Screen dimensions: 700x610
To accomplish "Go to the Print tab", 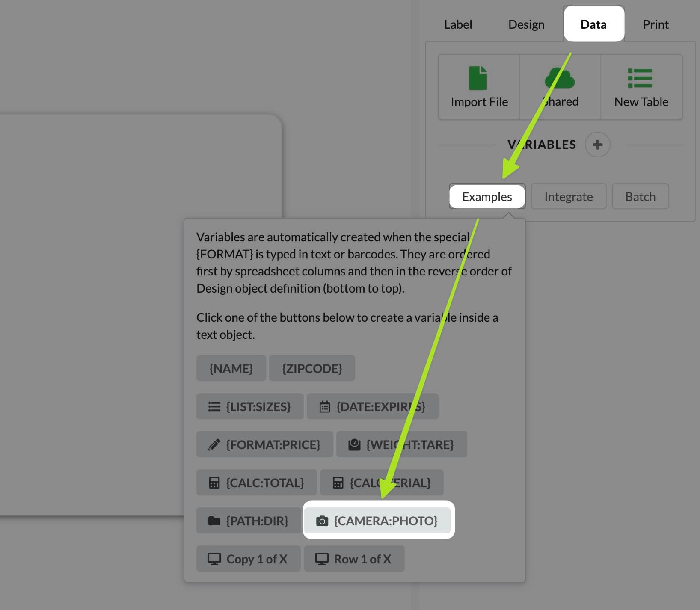I will [x=655, y=24].
